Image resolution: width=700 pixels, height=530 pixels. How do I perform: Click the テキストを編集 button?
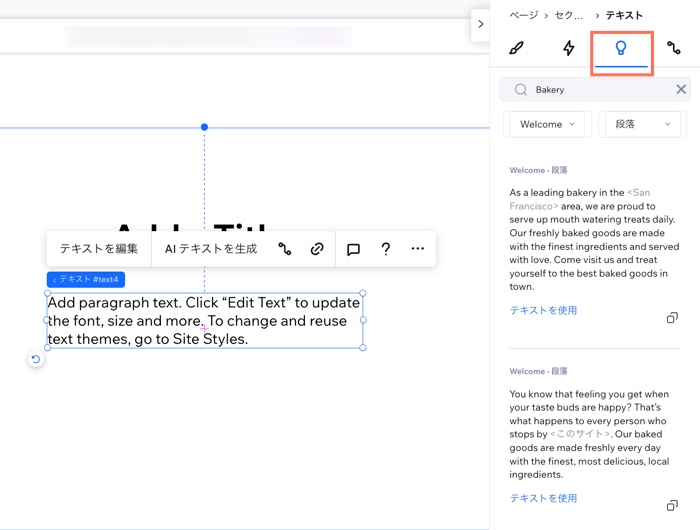coord(99,249)
